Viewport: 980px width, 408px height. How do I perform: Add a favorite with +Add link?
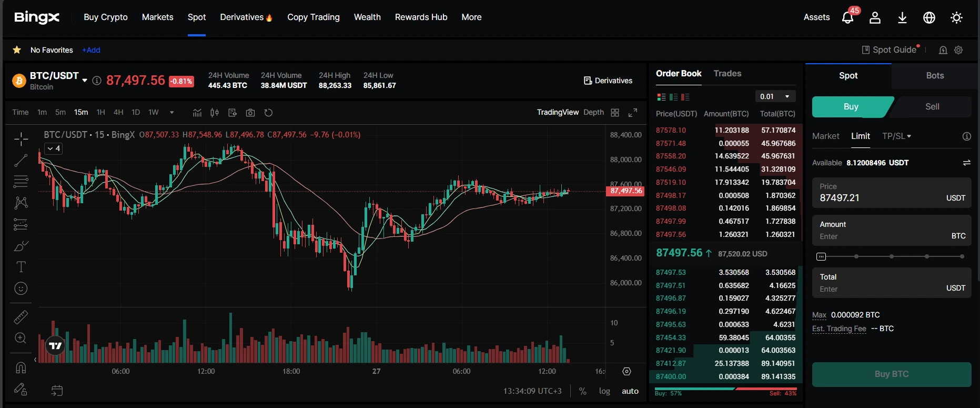pyautogui.click(x=91, y=50)
